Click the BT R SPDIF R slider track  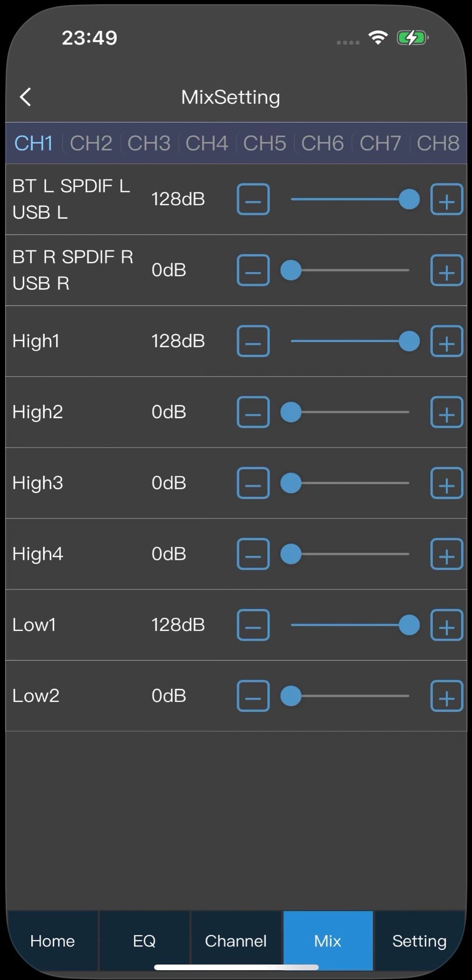[x=355, y=270]
